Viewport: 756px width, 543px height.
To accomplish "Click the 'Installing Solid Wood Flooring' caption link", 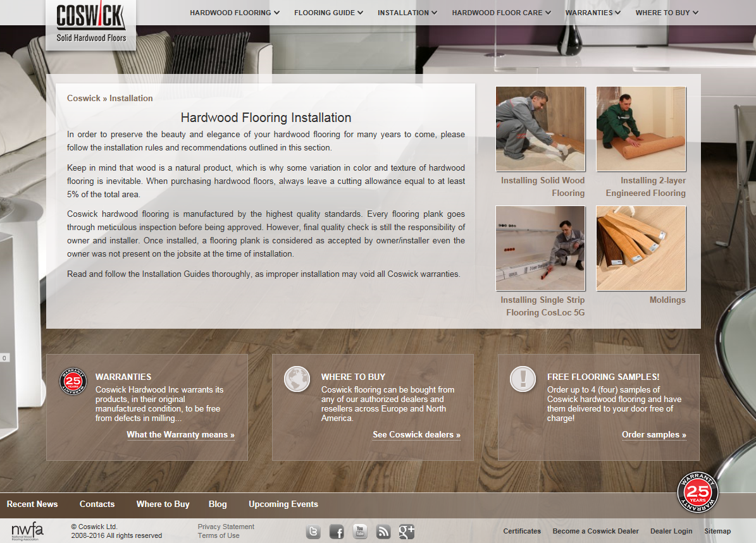I will click(542, 186).
